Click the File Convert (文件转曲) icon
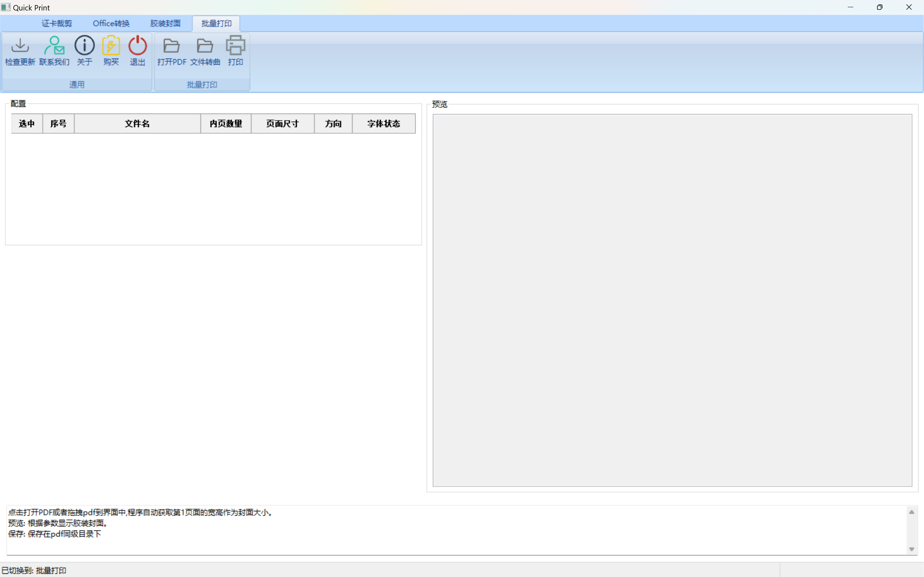 pos(205,46)
